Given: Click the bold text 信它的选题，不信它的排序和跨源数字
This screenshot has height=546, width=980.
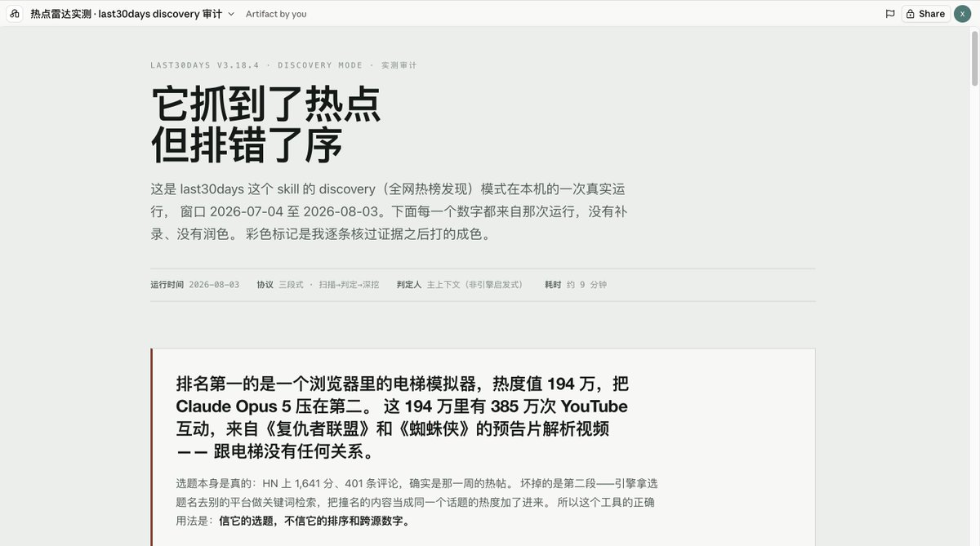Looking at the screenshot, I should click(x=314, y=521).
